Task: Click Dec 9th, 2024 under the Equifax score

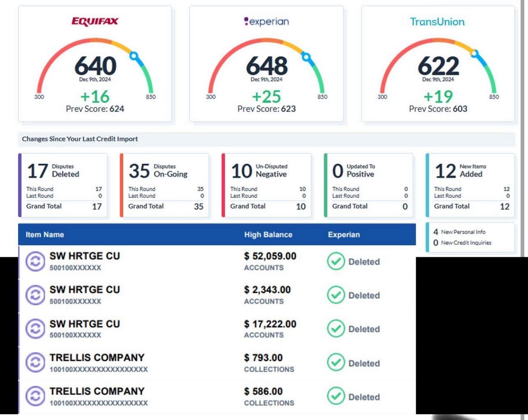Action: pyautogui.click(x=95, y=79)
